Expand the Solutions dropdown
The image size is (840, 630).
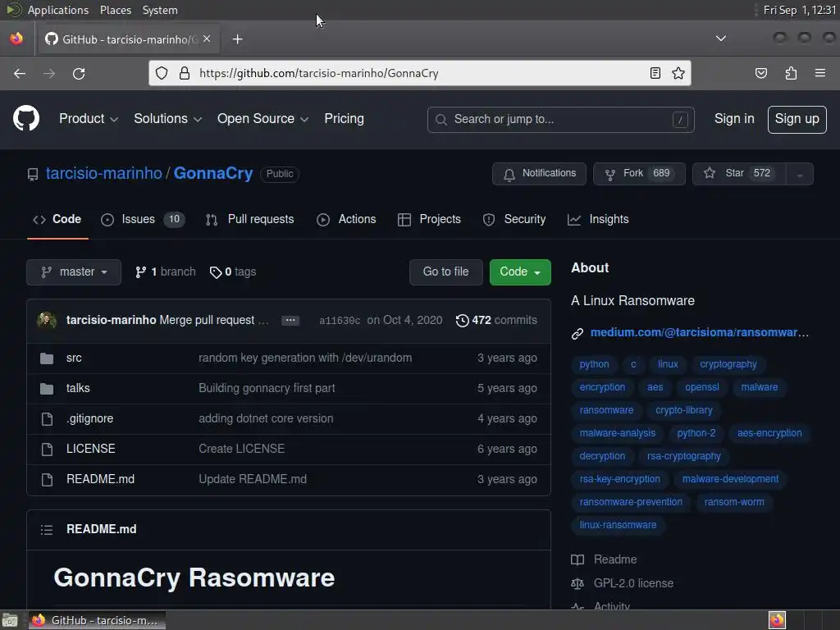pos(167,118)
